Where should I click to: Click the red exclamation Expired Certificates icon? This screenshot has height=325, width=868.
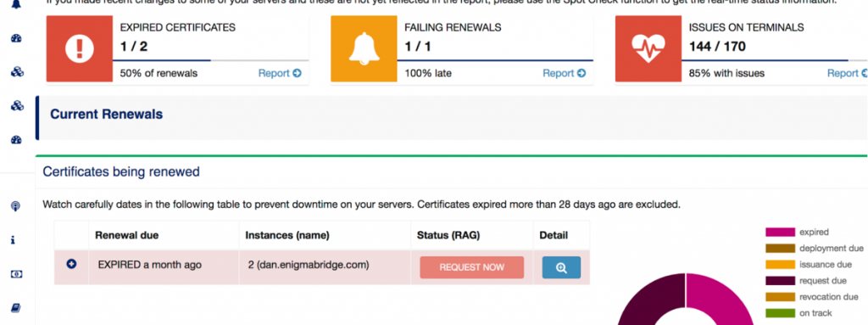click(x=79, y=49)
